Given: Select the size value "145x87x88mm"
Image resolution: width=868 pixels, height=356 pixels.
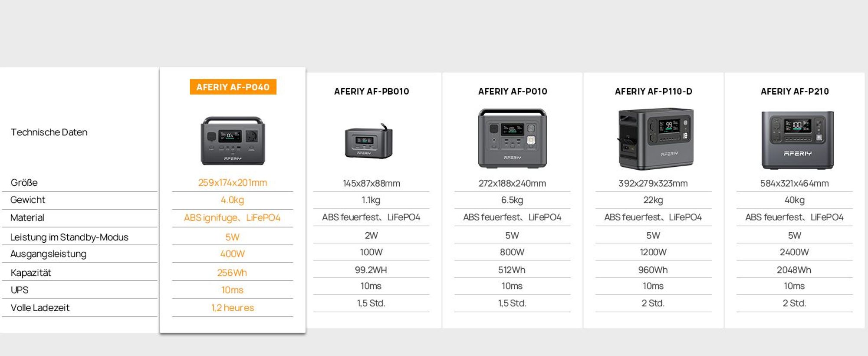Looking at the screenshot, I should (x=372, y=183).
